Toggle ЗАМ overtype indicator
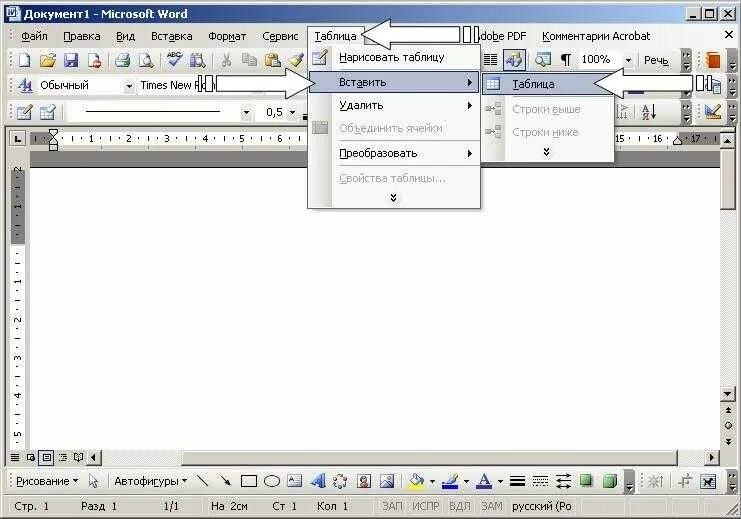The height and width of the screenshot is (519, 741). [x=492, y=506]
